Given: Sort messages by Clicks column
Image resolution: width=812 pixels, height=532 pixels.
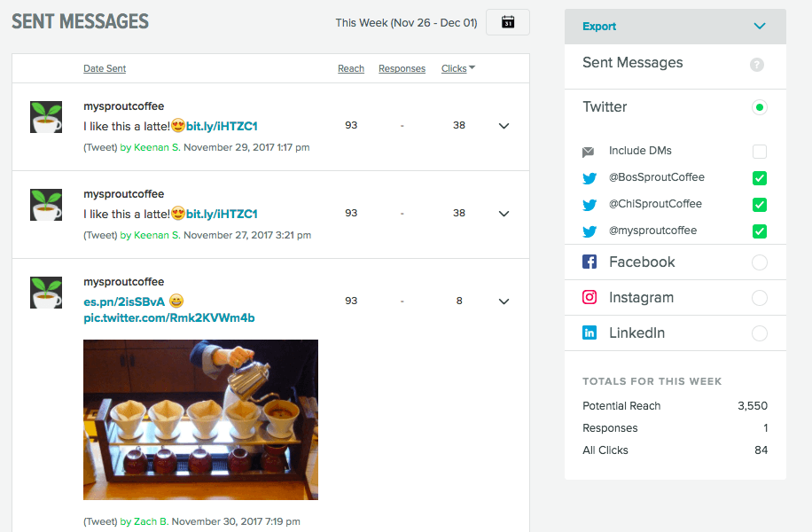Looking at the screenshot, I should pos(454,69).
